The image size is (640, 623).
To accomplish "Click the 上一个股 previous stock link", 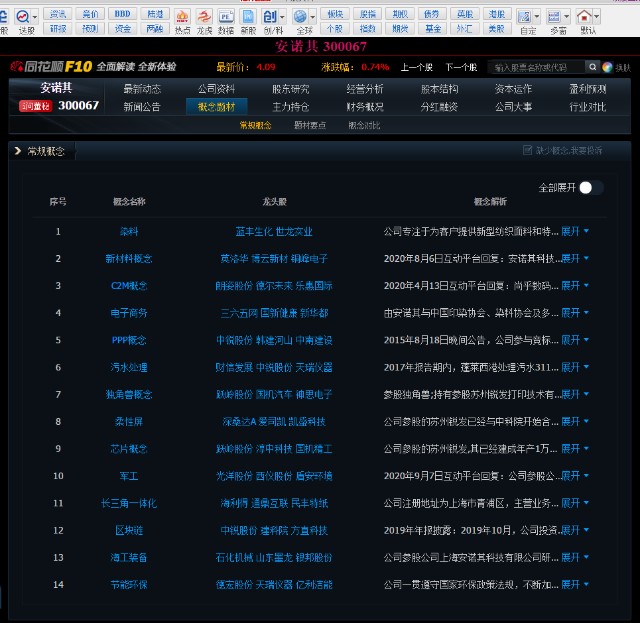I will click(417, 67).
